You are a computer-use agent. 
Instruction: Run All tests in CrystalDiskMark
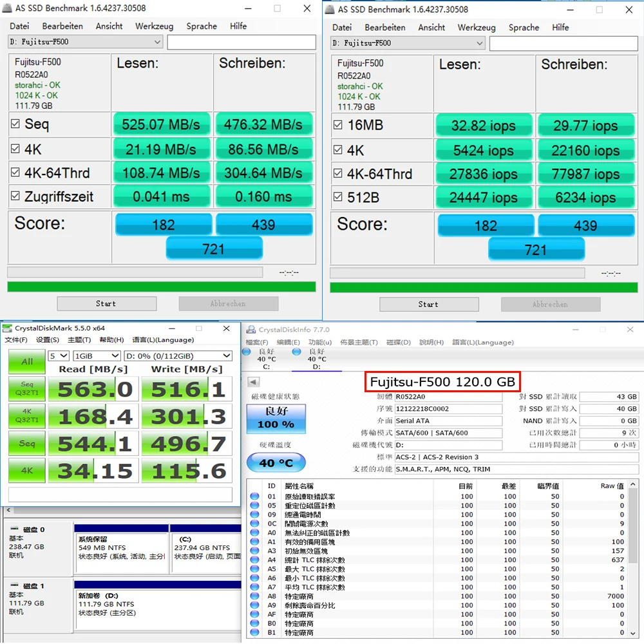pyautogui.click(x=26, y=362)
